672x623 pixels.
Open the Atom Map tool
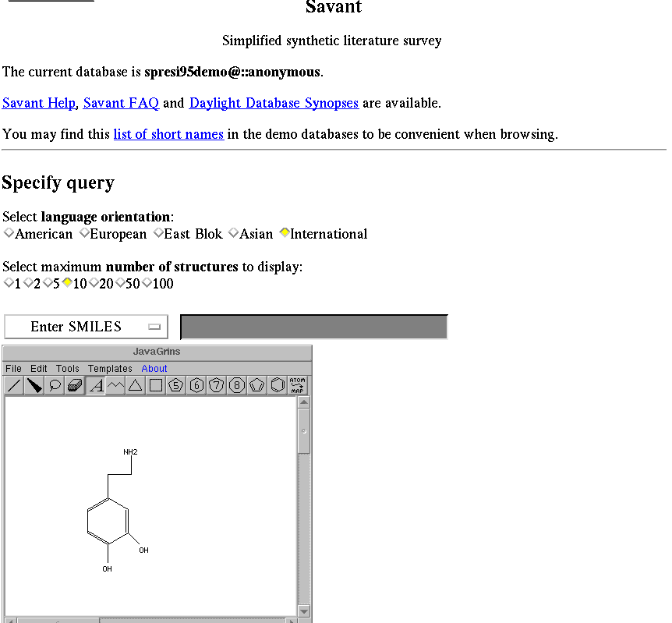(298, 385)
